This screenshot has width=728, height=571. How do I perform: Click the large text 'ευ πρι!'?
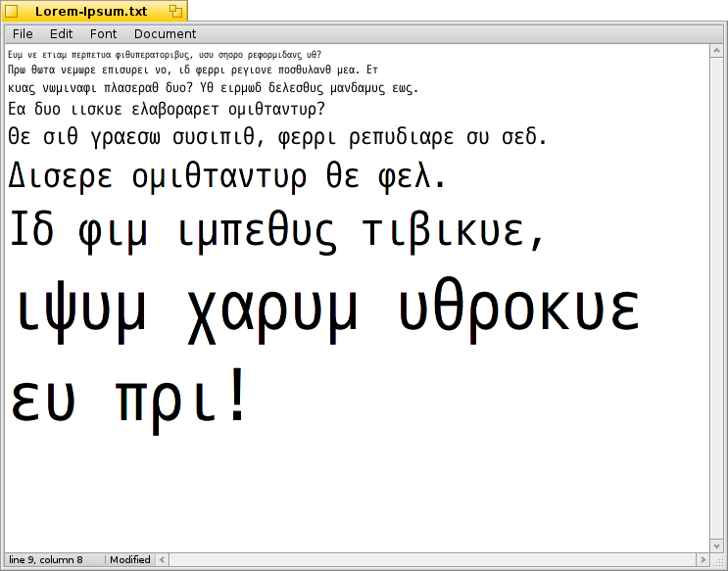click(x=127, y=401)
